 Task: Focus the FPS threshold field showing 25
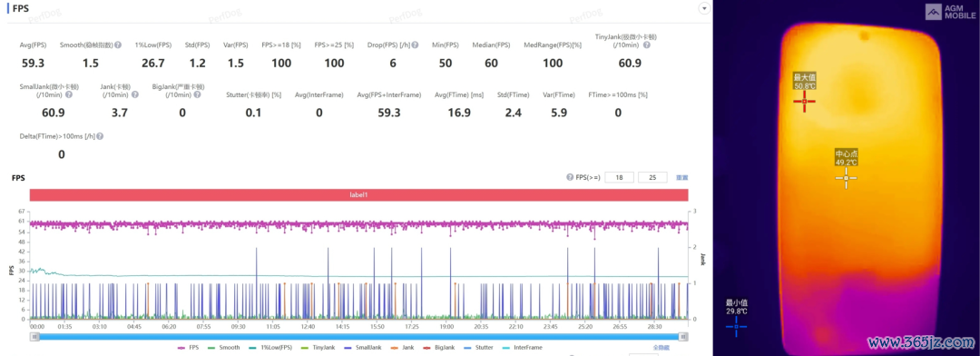coord(652,178)
